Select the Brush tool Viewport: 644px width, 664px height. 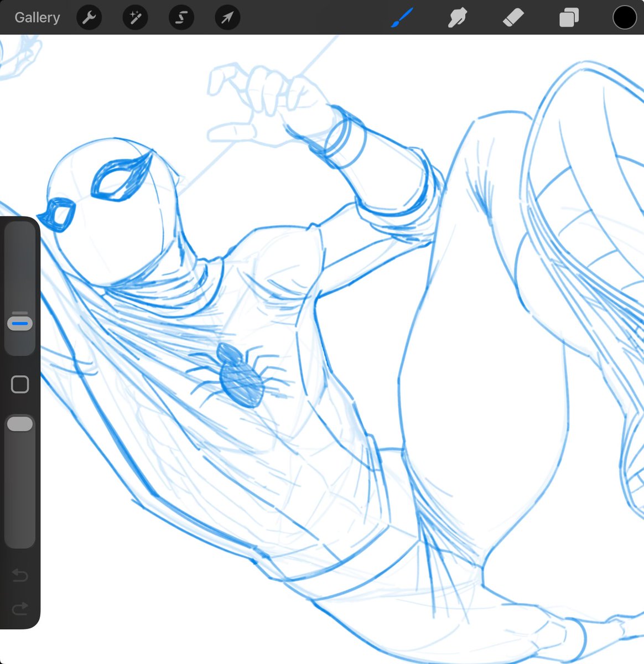point(402,18)
